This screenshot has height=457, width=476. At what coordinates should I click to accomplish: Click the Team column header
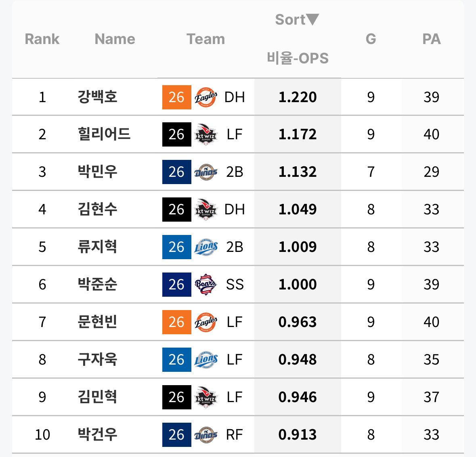coord(206,39)
